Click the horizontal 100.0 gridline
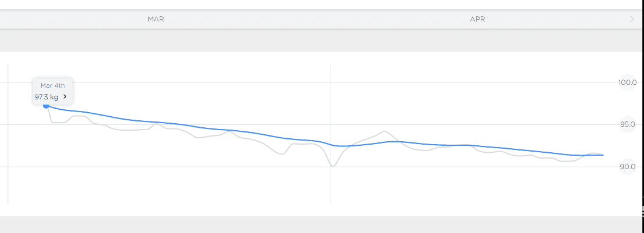The height and width of the screenshot is (233, 644). pyautogui.click(x=312, y=82)
